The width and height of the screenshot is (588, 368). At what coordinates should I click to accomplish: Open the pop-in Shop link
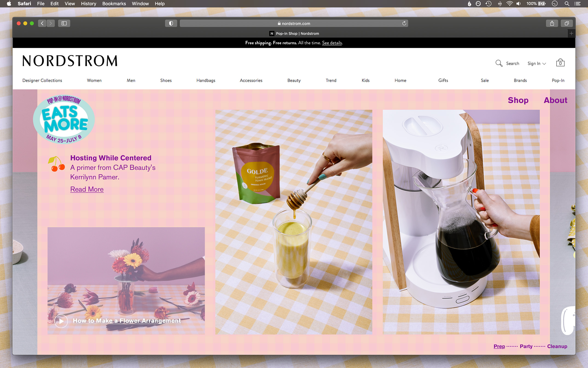pyautogui.click(x=518, y=100)
